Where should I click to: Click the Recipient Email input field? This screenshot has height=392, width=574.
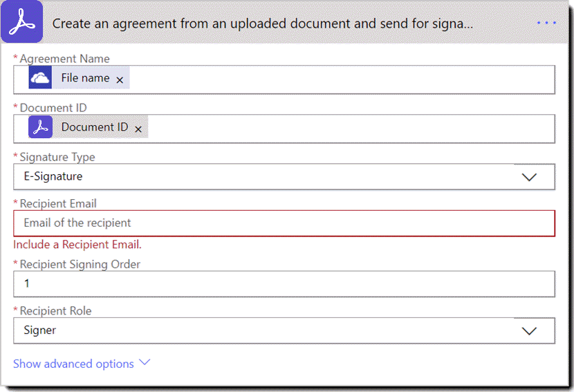[284, 223]
